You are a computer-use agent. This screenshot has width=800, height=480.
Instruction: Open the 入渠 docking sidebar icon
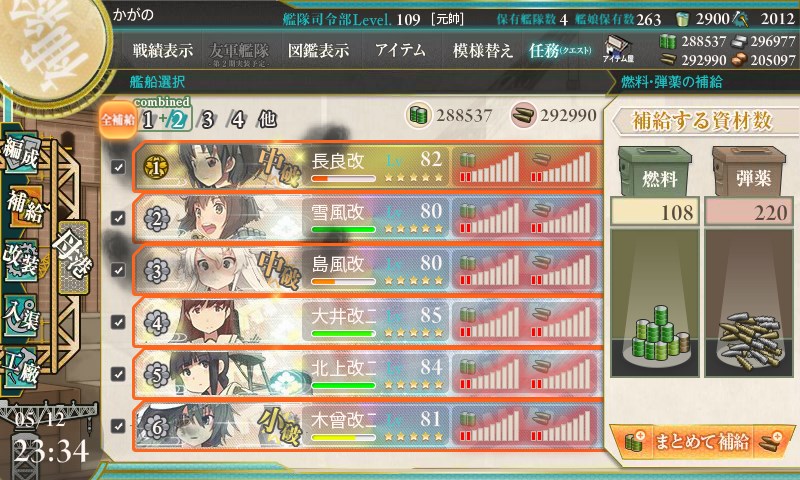coord(21,316)
